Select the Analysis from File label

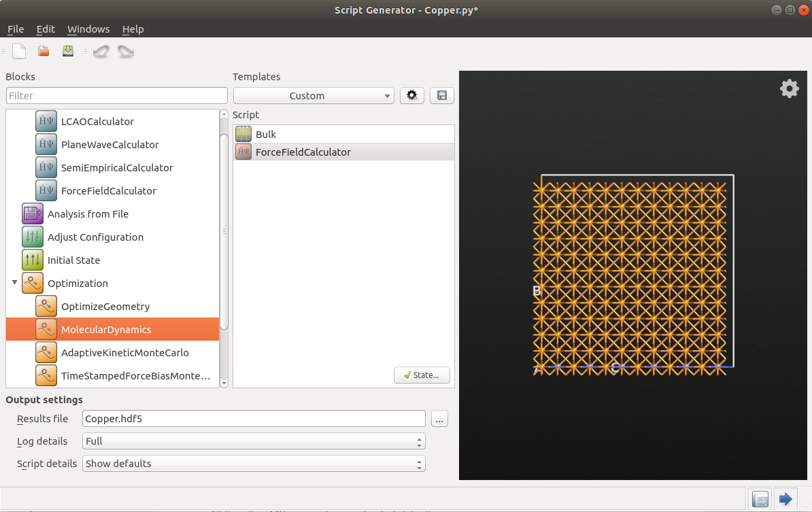[88, 214]
